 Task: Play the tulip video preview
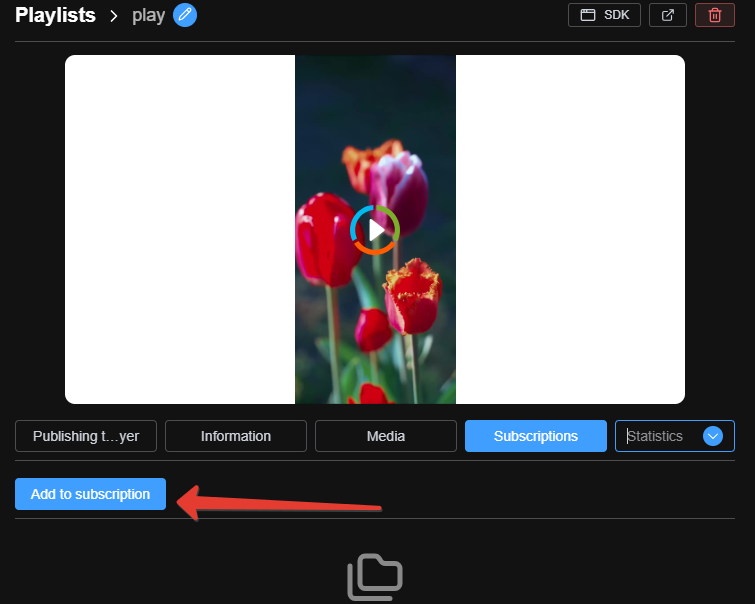tap(375, 230)
